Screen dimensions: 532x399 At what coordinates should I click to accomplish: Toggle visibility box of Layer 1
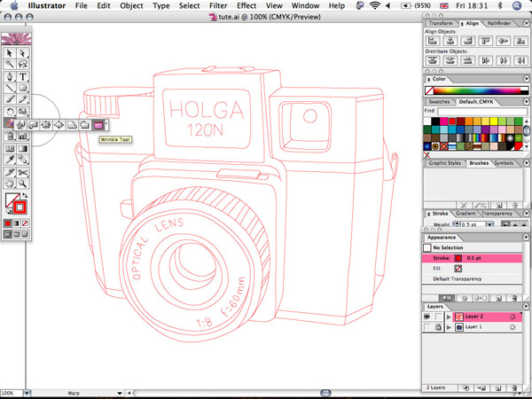point(427,327)
